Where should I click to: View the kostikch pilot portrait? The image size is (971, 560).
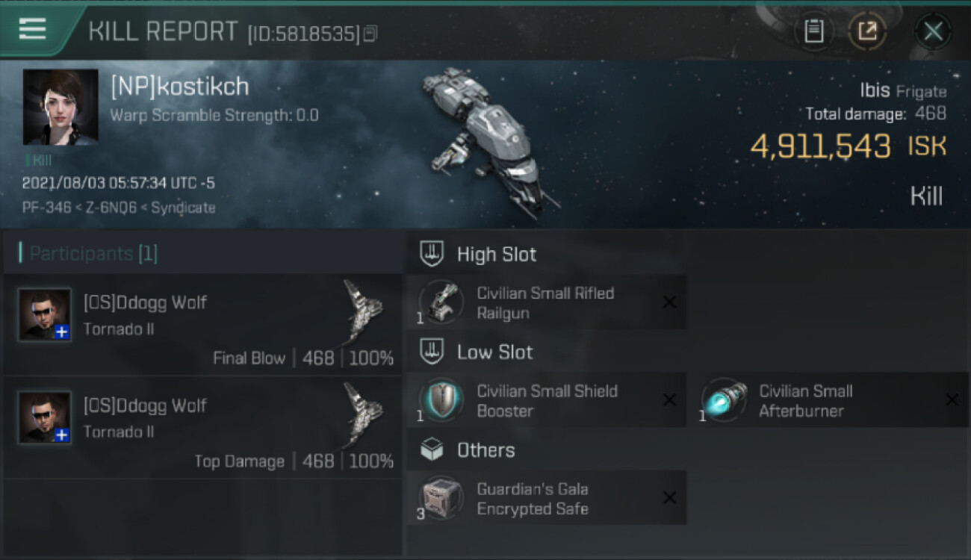click(61, 107)
